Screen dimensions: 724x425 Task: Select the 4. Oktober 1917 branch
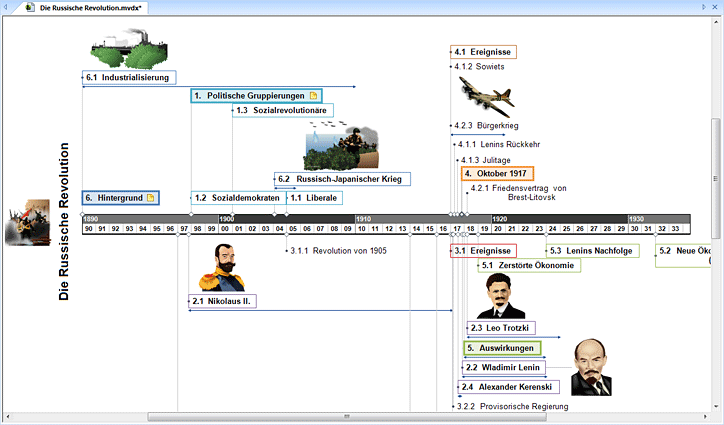(497, 174)
